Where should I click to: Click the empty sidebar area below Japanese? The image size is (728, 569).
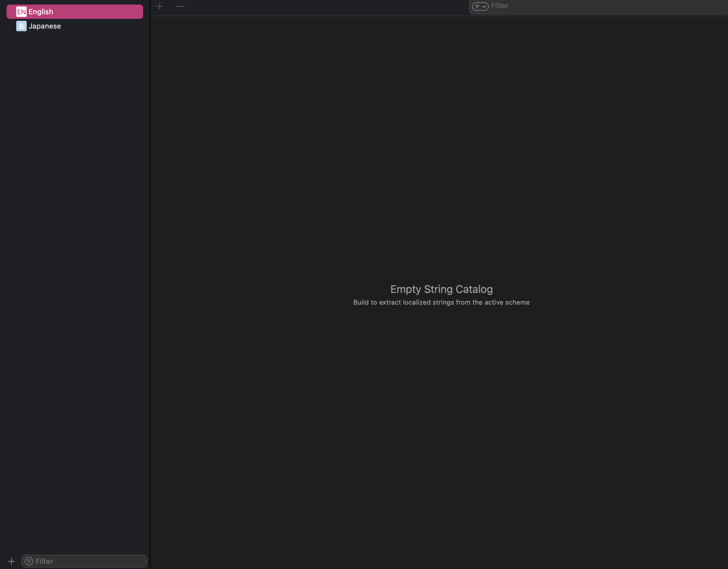tap(75, 233)
